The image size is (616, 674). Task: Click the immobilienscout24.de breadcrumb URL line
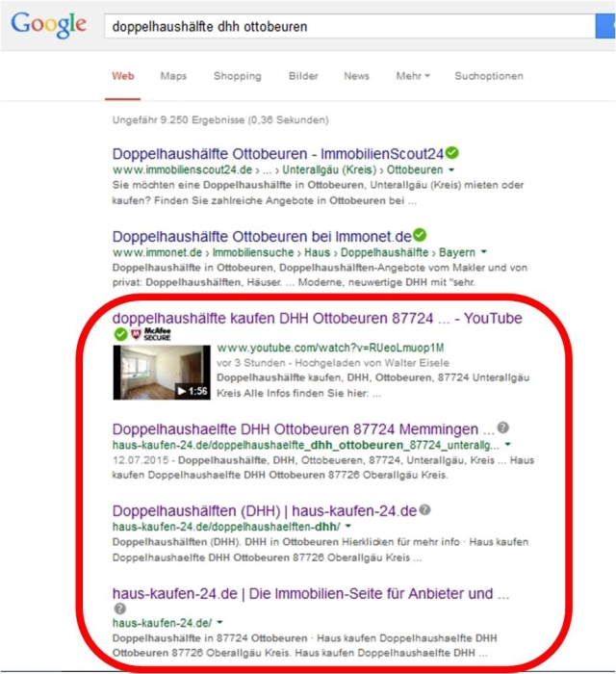[x=277, y=169]
